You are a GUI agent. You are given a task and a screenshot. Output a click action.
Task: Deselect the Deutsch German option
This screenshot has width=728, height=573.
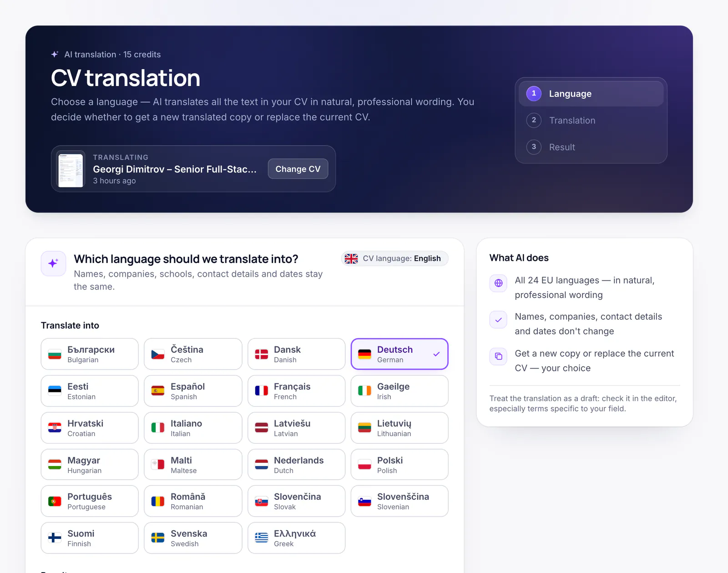click(x=399, y=354)
